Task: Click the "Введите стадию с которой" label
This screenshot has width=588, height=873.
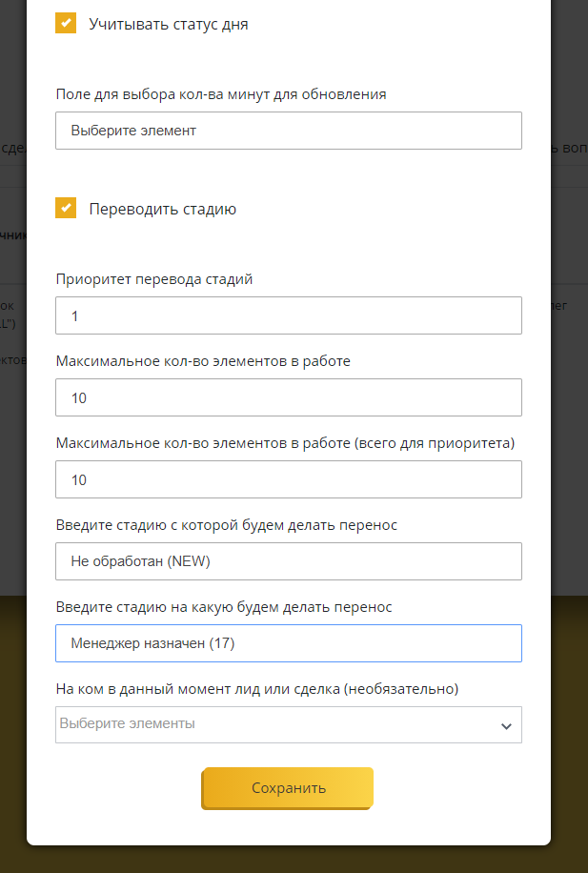Action: (x=228, y=525)
